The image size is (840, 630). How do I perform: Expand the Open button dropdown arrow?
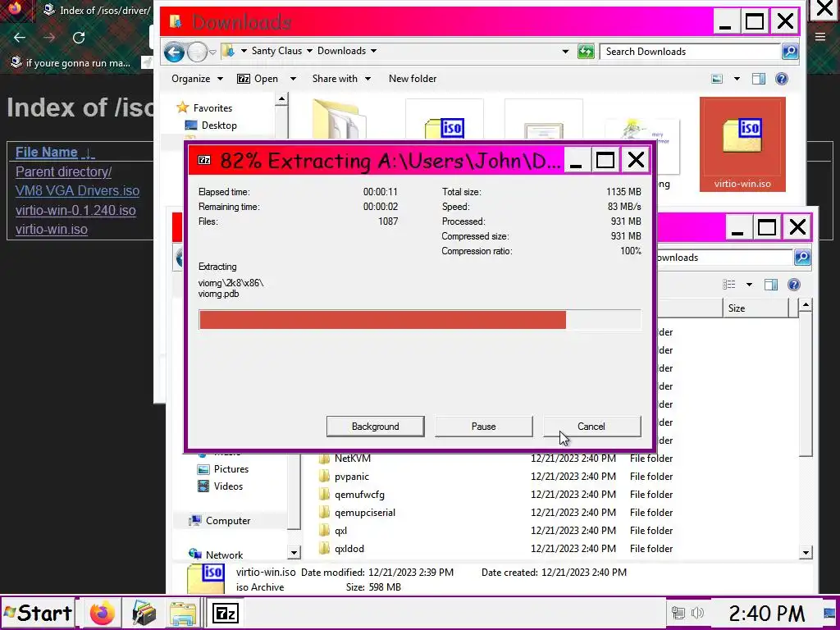[x=293, y=79]
